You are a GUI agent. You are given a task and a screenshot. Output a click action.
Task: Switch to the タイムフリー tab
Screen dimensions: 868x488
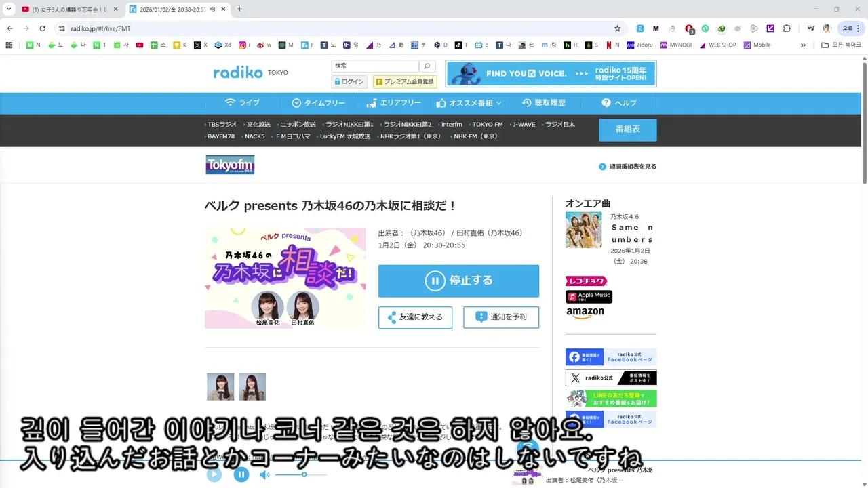point(318,103)
